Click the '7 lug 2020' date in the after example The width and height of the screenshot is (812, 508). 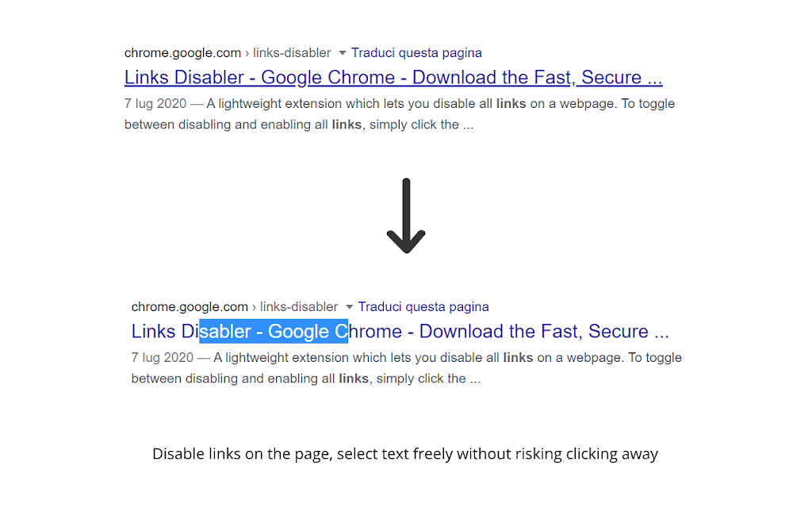pyautogui.click(x=162, y=358)
